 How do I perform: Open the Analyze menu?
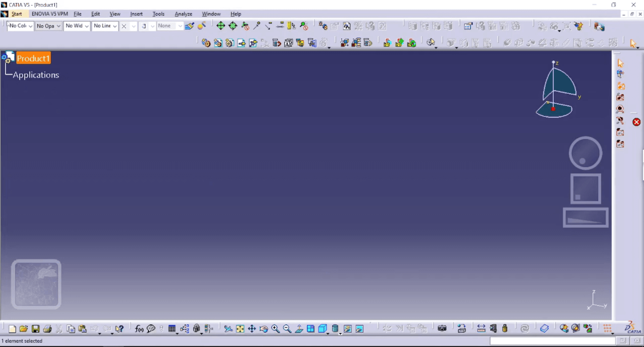(183, 14)
